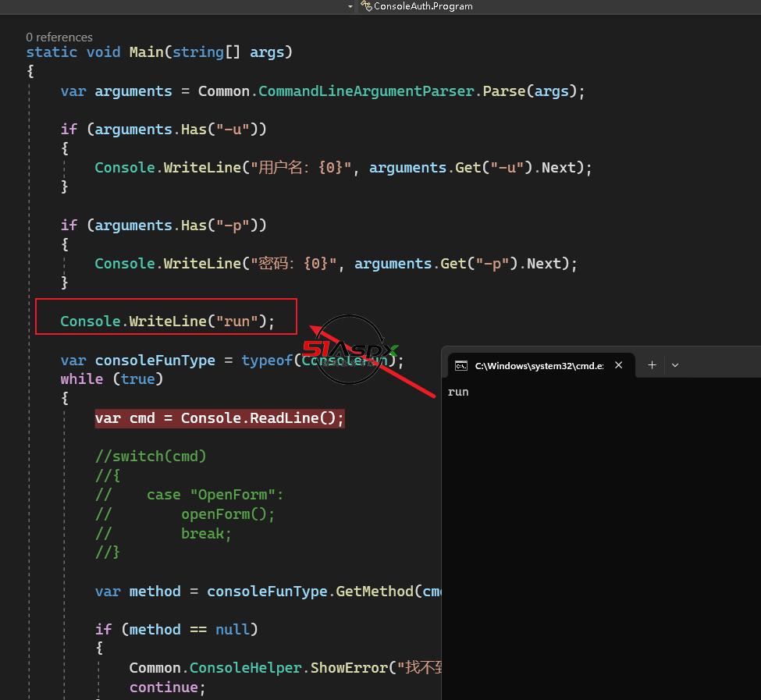Click the arguments.Has("-p") condition
This screenshot has height=700, width=761.
[176, 226]
